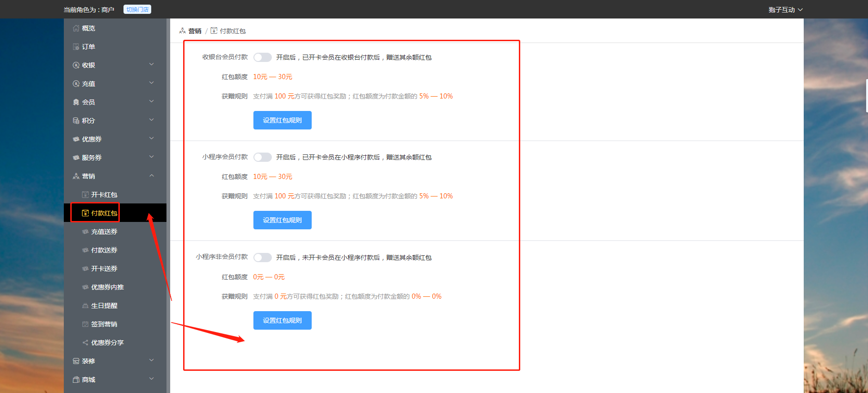Click the breadcrumb 营销 icon
This screenshot has width=868, height=393.
(x=182, y=31)
